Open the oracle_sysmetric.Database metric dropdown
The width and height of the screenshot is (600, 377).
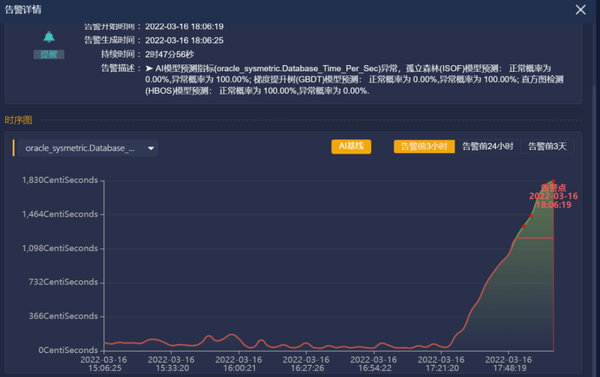pos(88,148)
